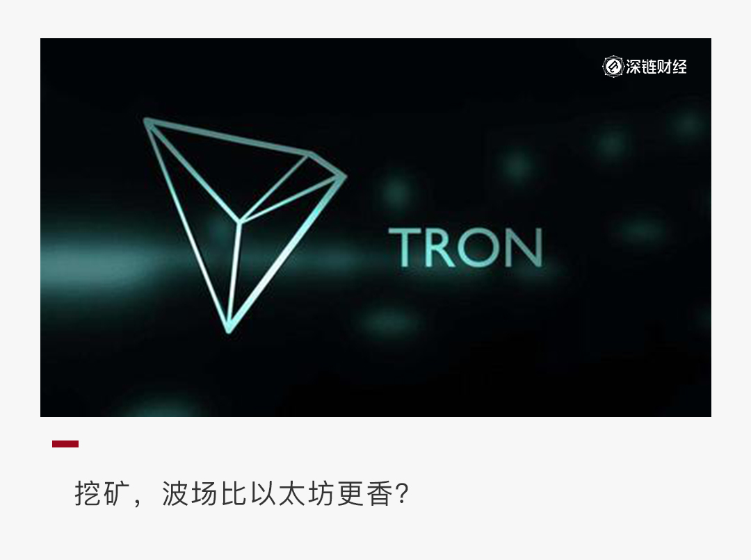This screenshot has width=751, height=560.
Task: Click the question mark ending the headline
Action: point(403,493)
